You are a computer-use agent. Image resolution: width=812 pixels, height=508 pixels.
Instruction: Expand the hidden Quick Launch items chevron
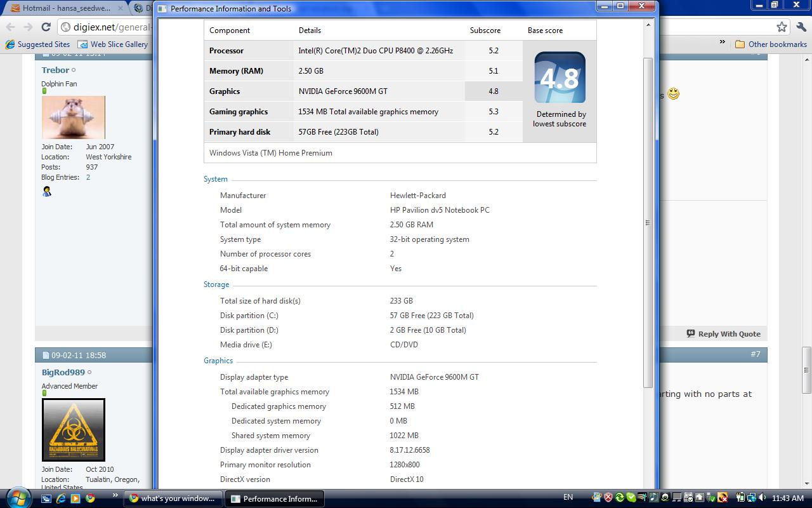point(115,495)
